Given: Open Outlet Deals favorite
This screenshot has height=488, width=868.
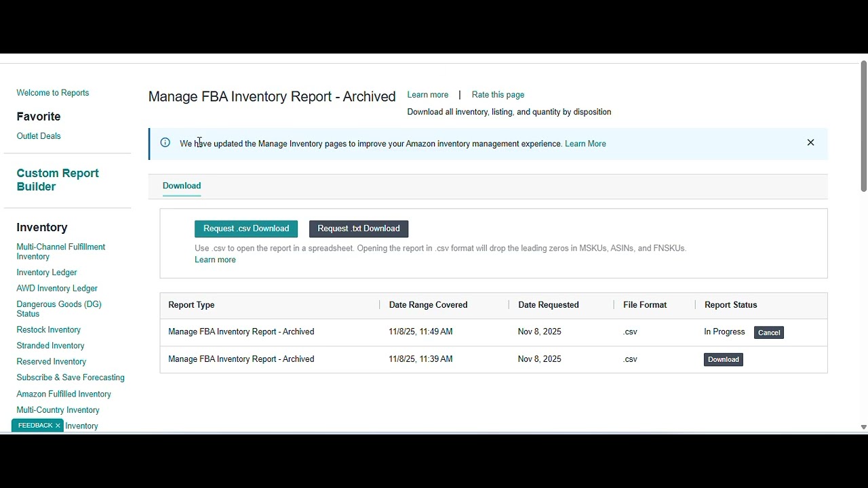Looking at the screenshot, I should [39, 136].
